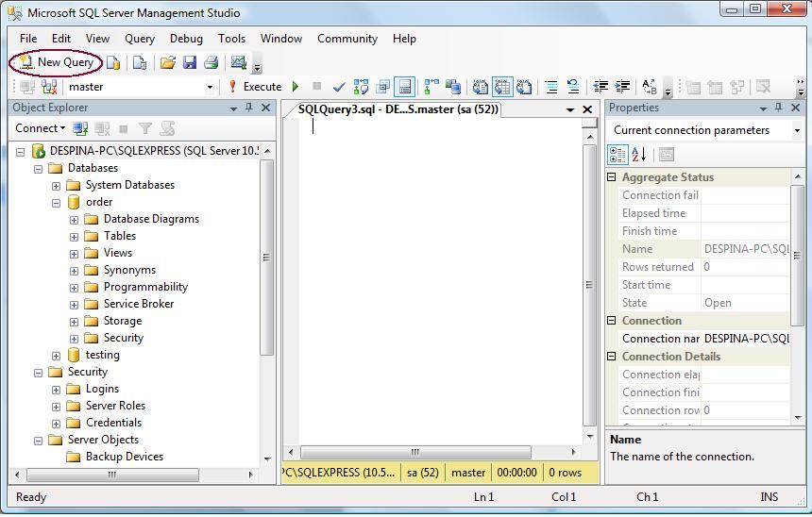Viewport: 812px width, 517px height.
Task: Click the Execute button
Action: coord(256,87)
